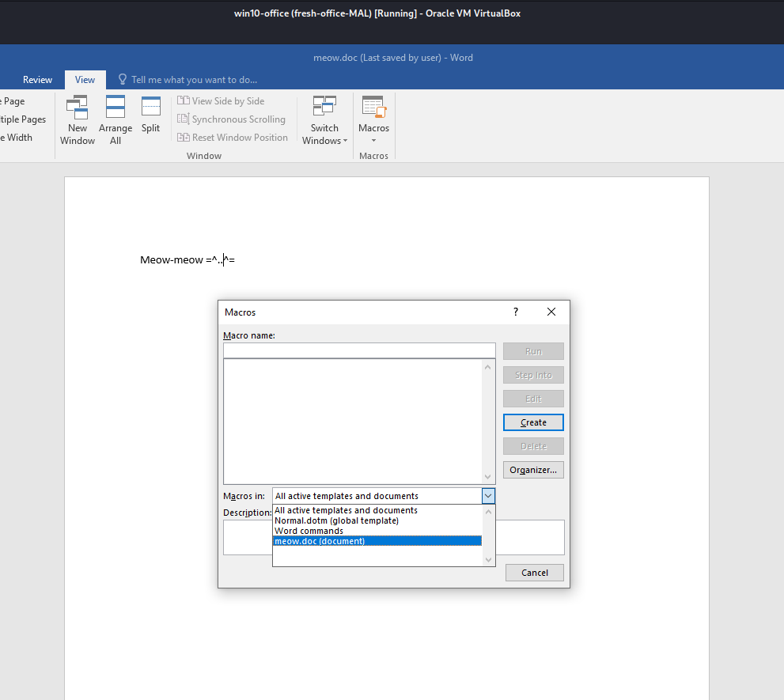Expand the Macros ribbon dropdown arrow

point(373,141)
